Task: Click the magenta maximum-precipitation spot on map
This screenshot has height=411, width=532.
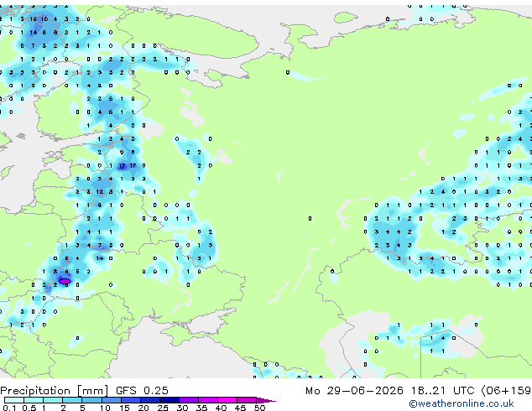Action: [65, 281]
